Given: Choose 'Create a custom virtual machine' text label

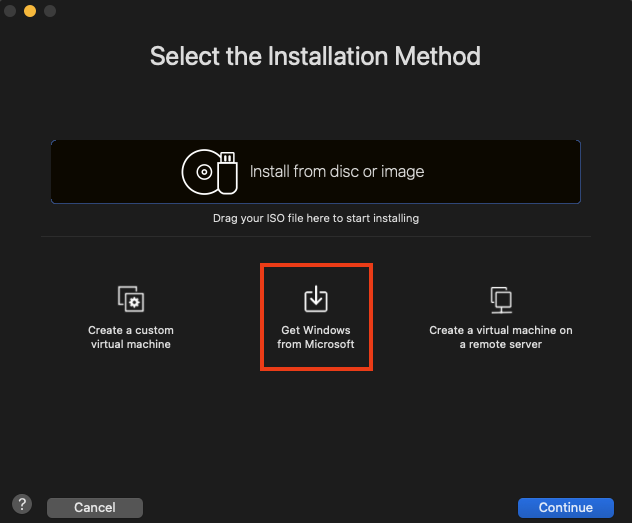Looking at the screenshot, I should click(130, 337).
